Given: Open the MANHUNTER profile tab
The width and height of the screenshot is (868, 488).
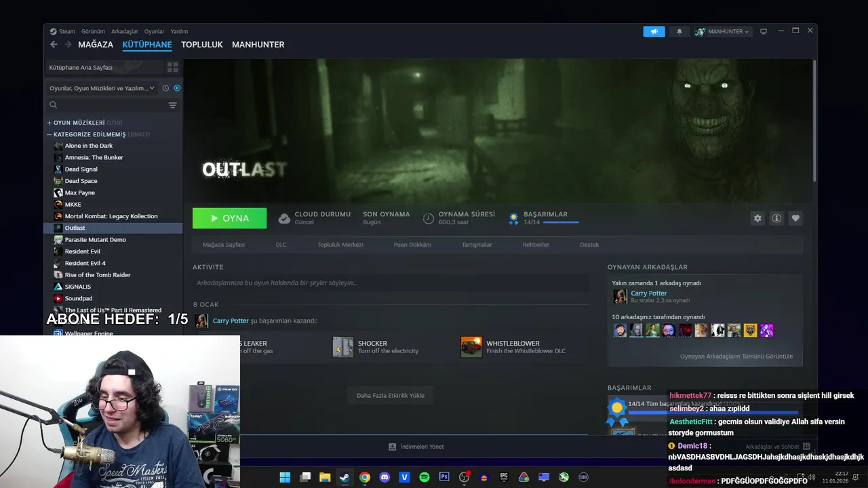Looking at the screenshot, I should (x=258, y=45).
